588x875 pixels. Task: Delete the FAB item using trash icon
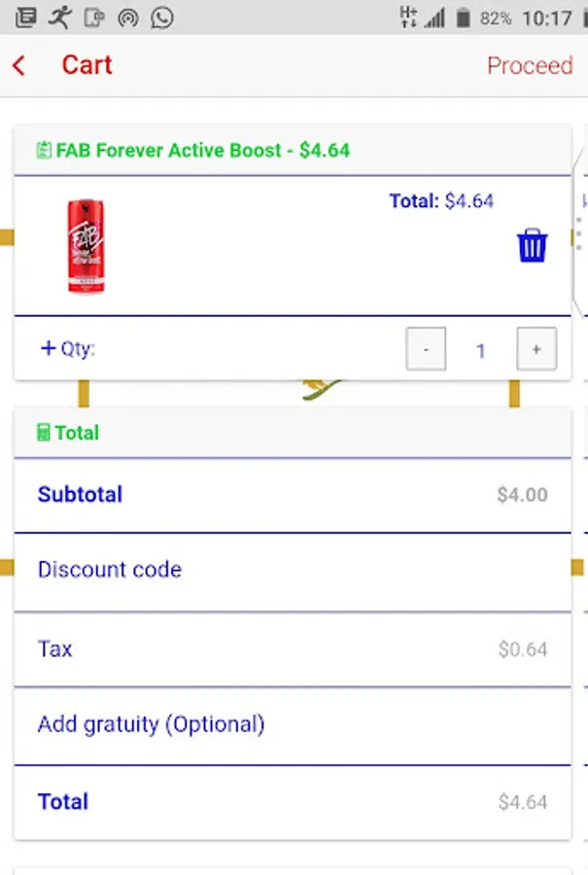pyautogui.click(x=531, y=245)
